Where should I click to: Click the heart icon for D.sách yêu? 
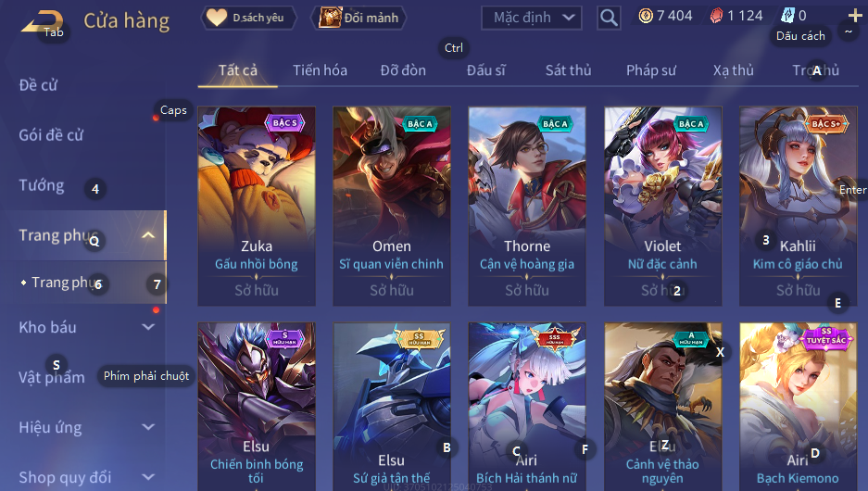[x=217, y=18]
